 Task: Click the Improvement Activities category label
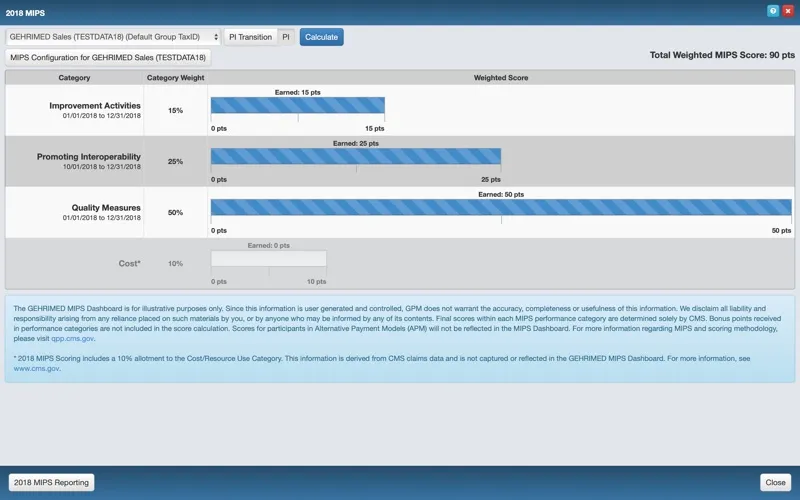pos(95,106)
